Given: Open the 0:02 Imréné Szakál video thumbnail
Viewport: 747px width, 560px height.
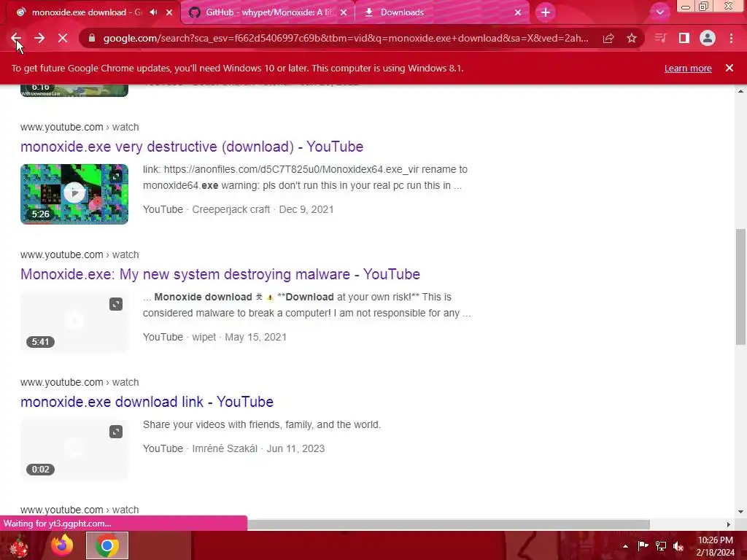Looking at the screenshot, I should pyautogui.click(x=74, y=449).
